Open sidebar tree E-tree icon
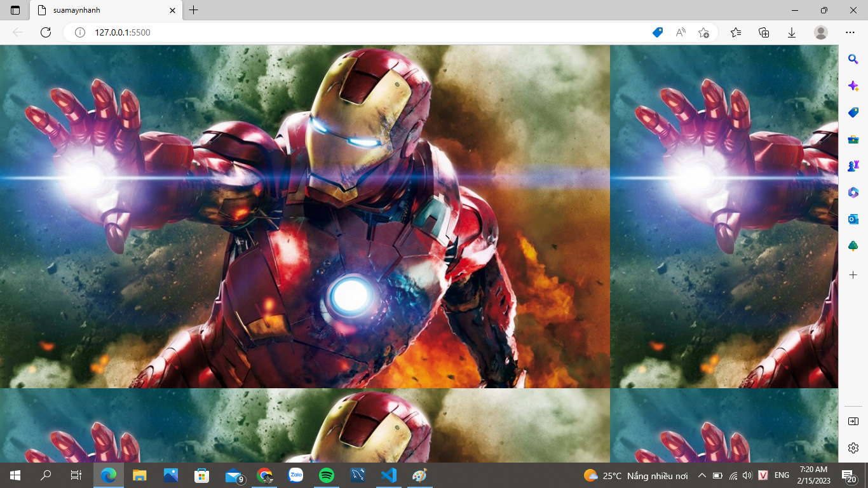The width and height of the screenshot is (868, 488). pos(853,246)
